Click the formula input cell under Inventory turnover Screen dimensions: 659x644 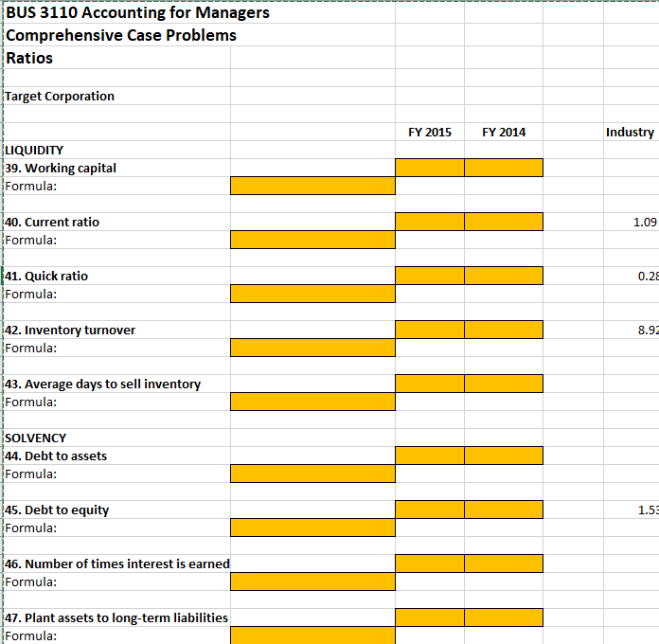click(312, 348)
